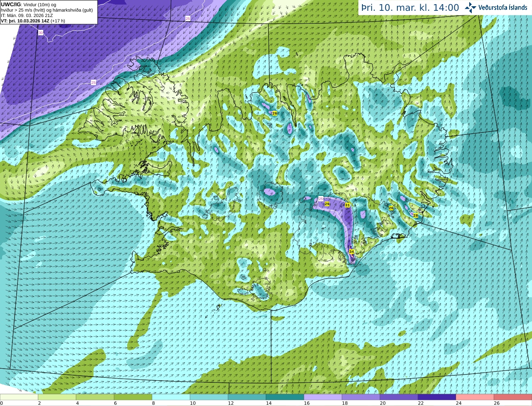
Task: Click the legend scale number 2
Action: [39, 403]
